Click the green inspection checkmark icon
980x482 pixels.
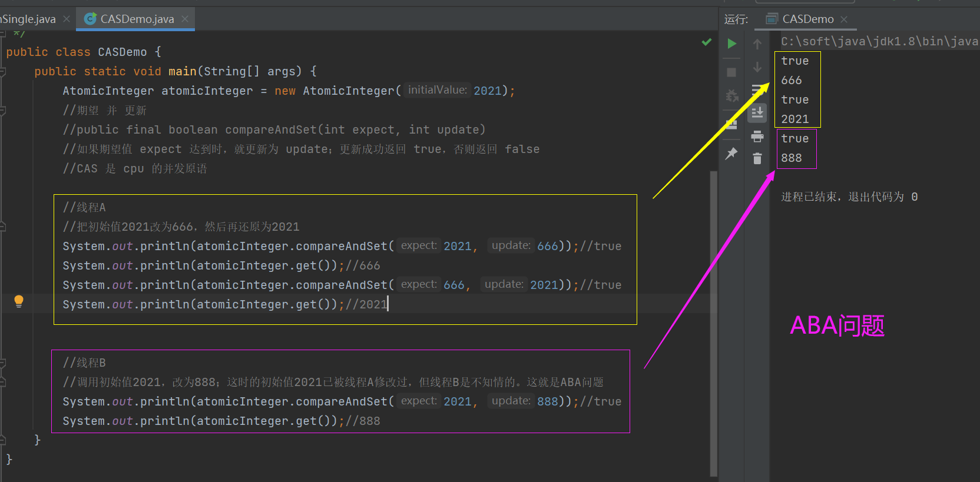[x=707, y=42]
